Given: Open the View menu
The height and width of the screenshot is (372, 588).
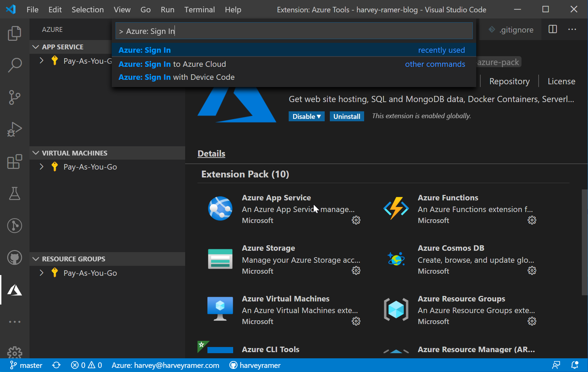Looking at the screenshot, I should pos(122,10).
